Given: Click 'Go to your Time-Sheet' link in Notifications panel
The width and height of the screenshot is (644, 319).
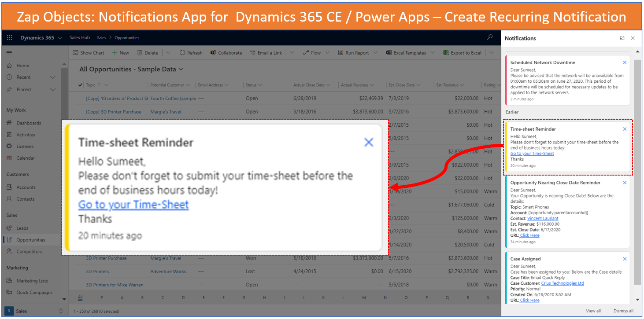Looking at the screenshot, I should (532, 154).
